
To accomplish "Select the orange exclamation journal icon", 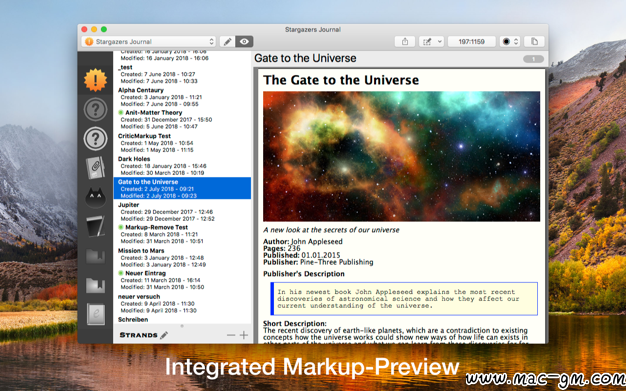I will (x=95, y=80).
